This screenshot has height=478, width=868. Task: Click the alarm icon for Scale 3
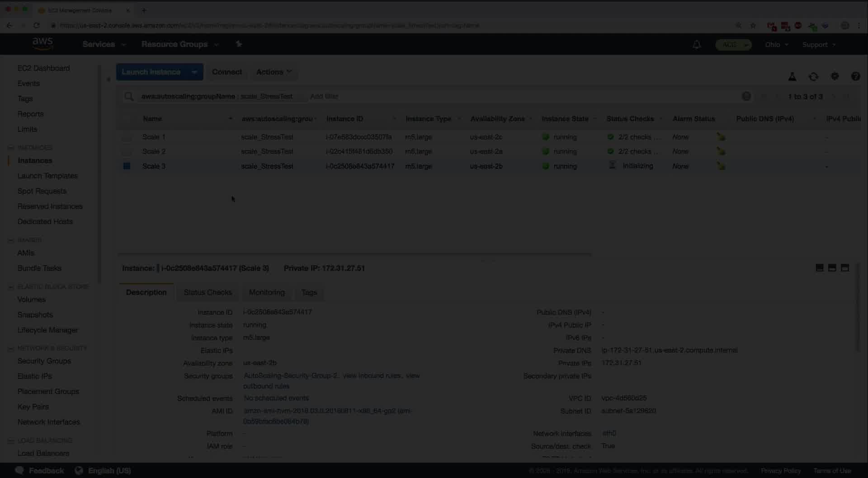721,166
